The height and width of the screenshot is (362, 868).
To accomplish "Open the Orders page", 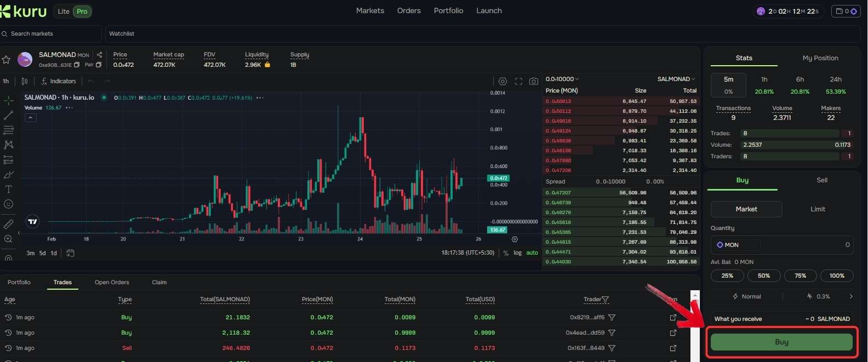I will (x=409, y=11).
